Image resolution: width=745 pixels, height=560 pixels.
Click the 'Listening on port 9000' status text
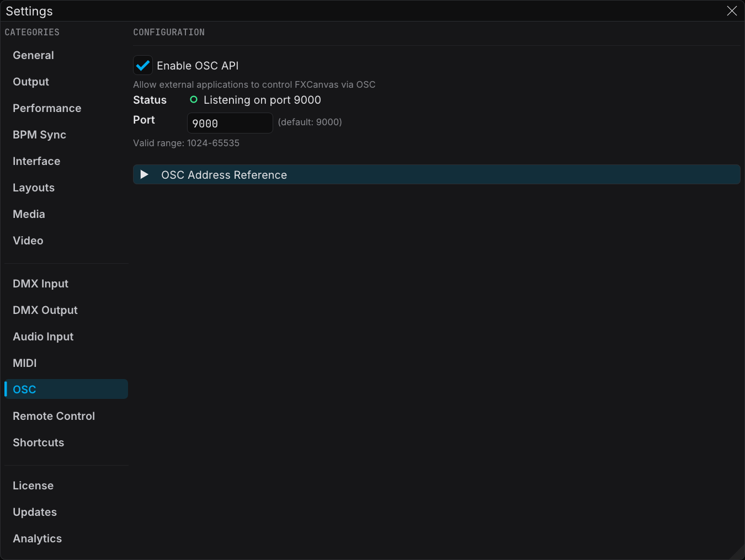tap(262, 100)
